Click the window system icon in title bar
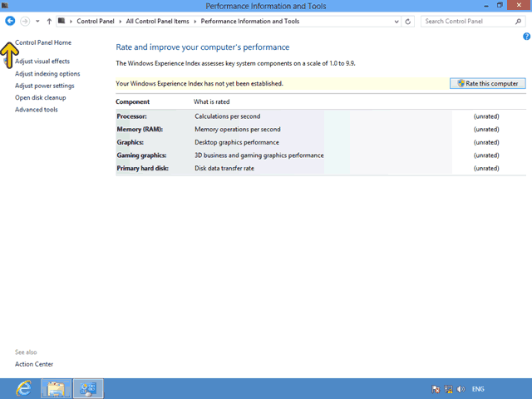 coord(5,6)
